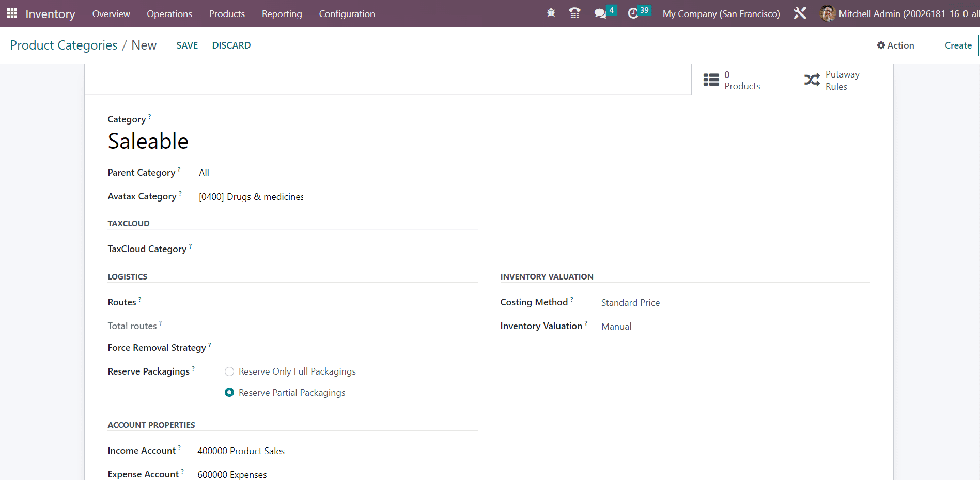980x480 pixels.
Task: Expand the Costing Method dropdown
Action: tap(734, 303)
